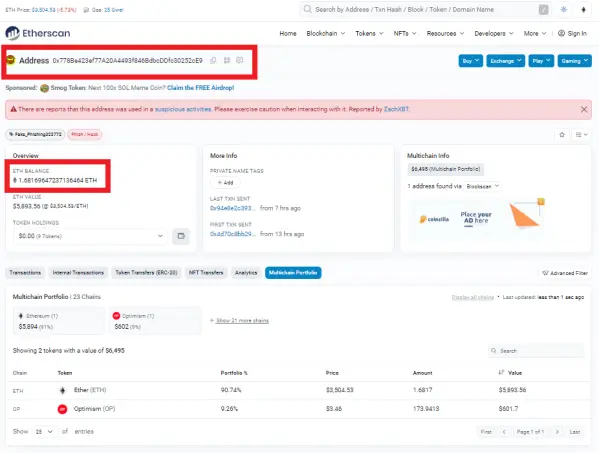The height and width of the screenshot is (453, 599).
Task: Switch to the Analytics tab
Action: click(246, 273)
